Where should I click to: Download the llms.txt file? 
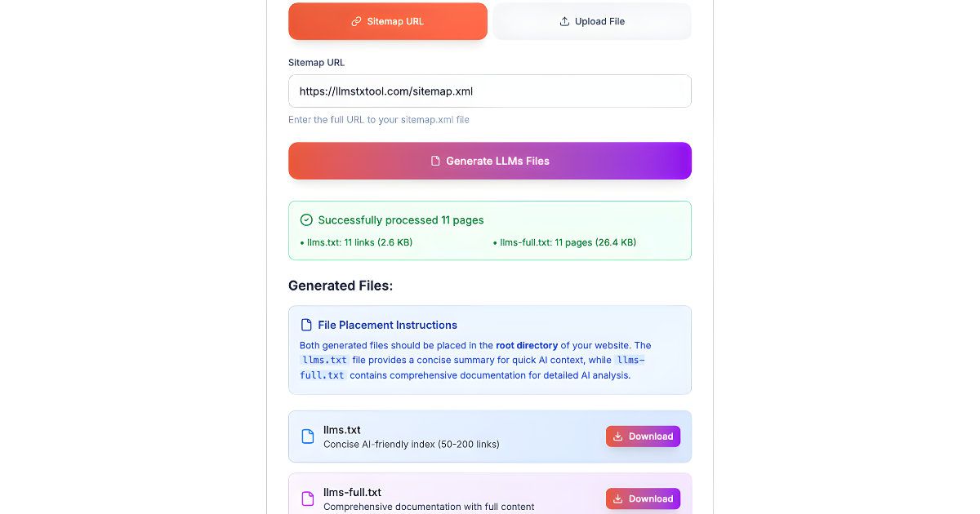[643, 436]
